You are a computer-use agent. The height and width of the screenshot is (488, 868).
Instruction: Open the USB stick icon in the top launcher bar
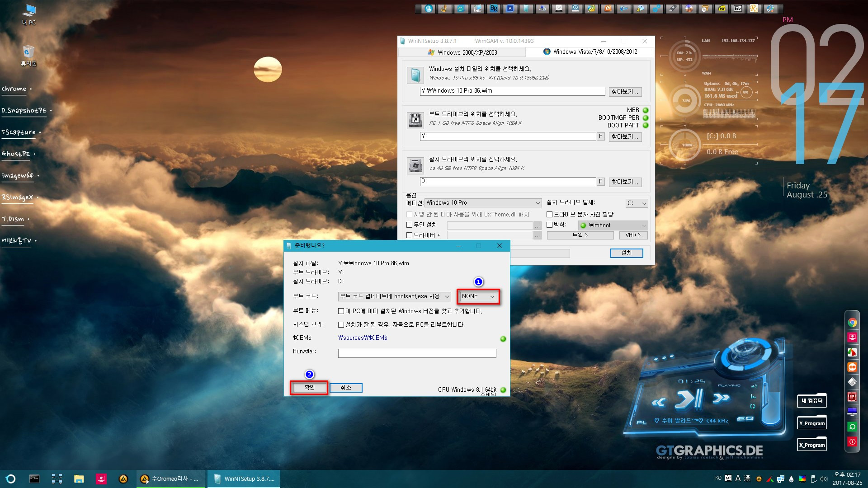click(x=673, y=8)
